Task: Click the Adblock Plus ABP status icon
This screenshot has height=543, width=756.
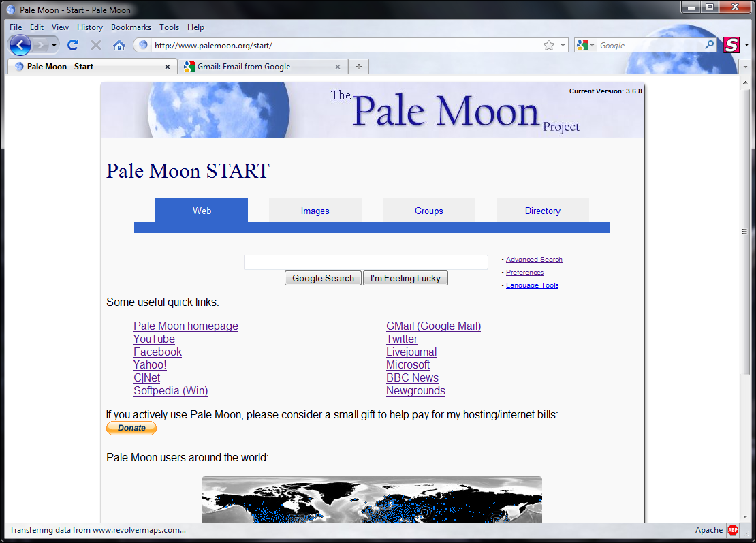Action: click(x=733, y=530)
